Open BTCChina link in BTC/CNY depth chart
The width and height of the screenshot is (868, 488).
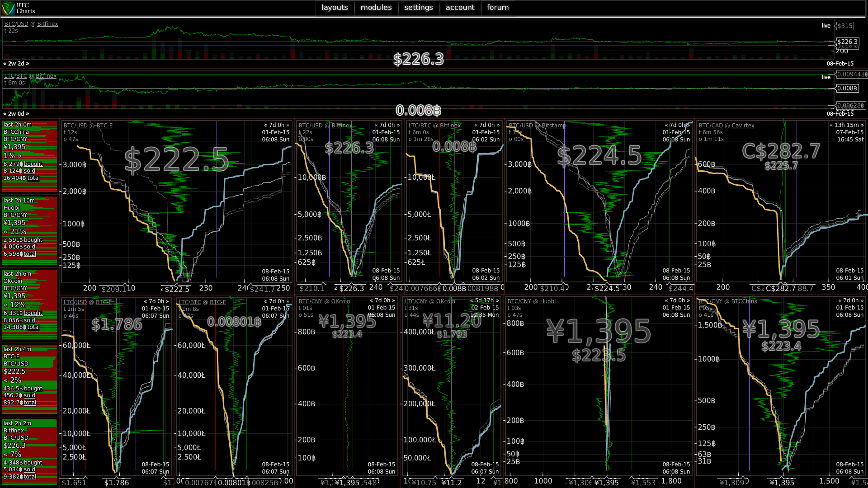(x=744, y=301)
